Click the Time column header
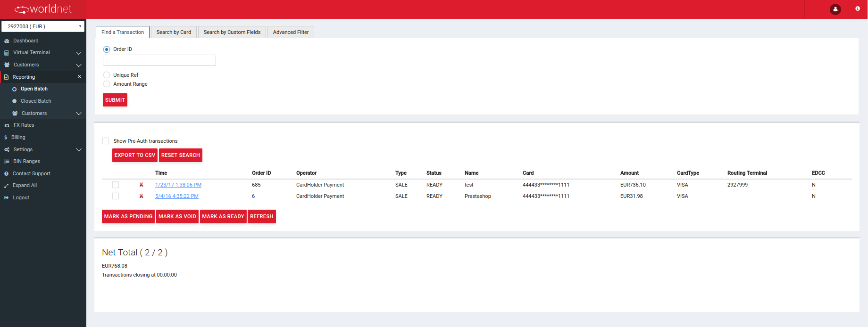Viewport: 868px width, 327px height. click(161, 173)
